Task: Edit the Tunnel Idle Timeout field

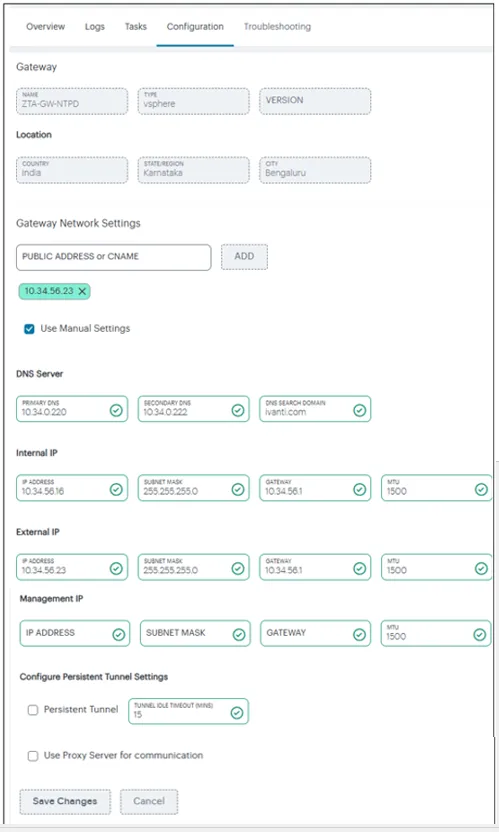Action: (188, 711)
